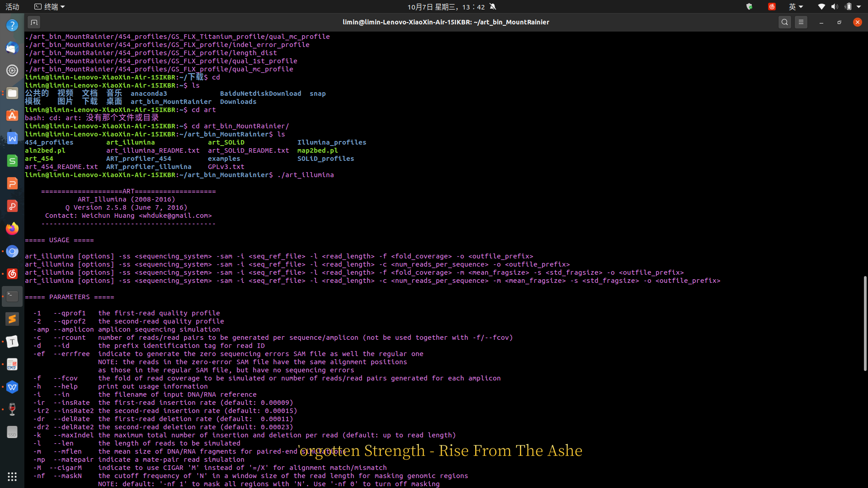Open NetEase Cloud Music from the dock
The height and width of the screenshot is (488, 868).
(12, 273)
